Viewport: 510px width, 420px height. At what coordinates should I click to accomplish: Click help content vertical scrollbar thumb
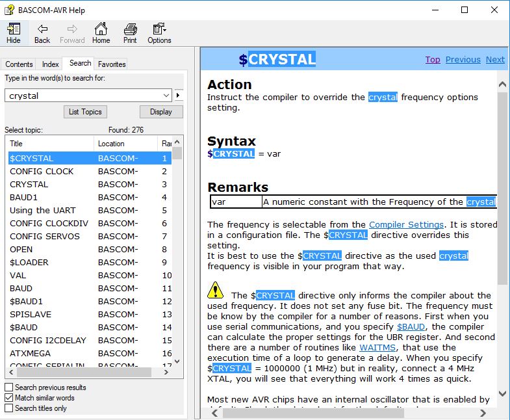click(502, 188)
